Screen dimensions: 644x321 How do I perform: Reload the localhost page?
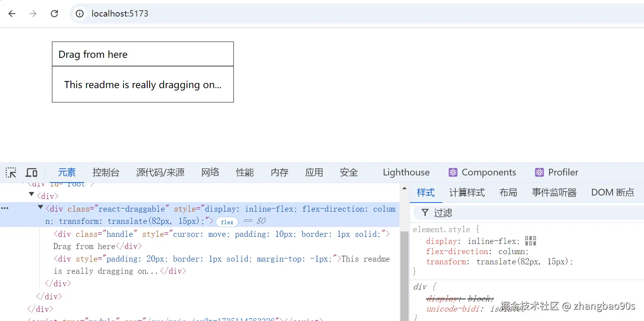54,13
